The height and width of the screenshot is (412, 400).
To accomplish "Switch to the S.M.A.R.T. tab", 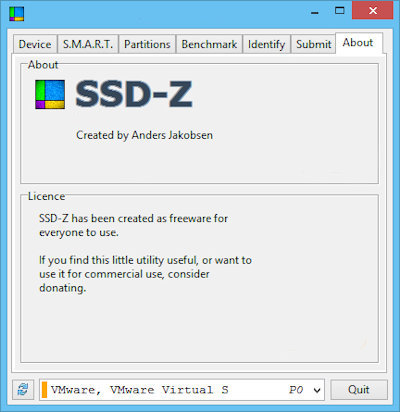I will pyautogui.click(x=88, y=44).
